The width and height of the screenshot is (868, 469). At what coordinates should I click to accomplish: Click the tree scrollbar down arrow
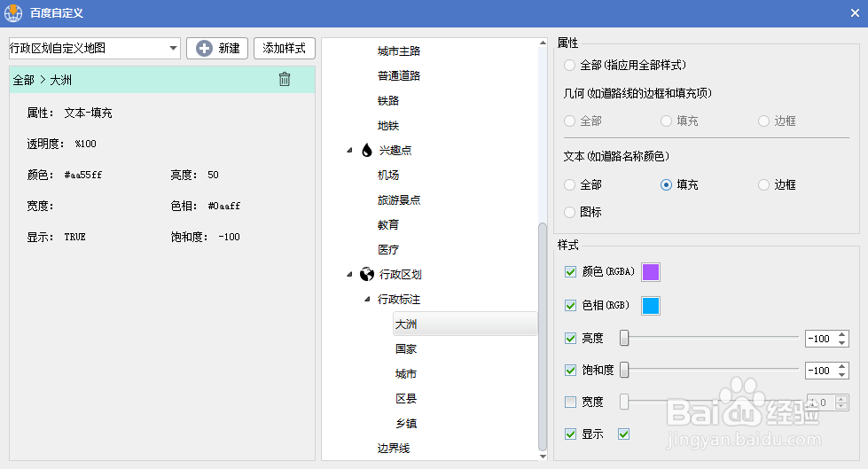[543, 457]
